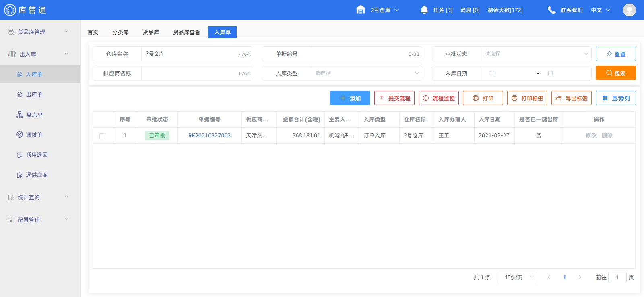Click the 流程监控 button
Image resolution: width=644 pixels, height=297 pixels.
pyautogui.click(x=439, y=98)
